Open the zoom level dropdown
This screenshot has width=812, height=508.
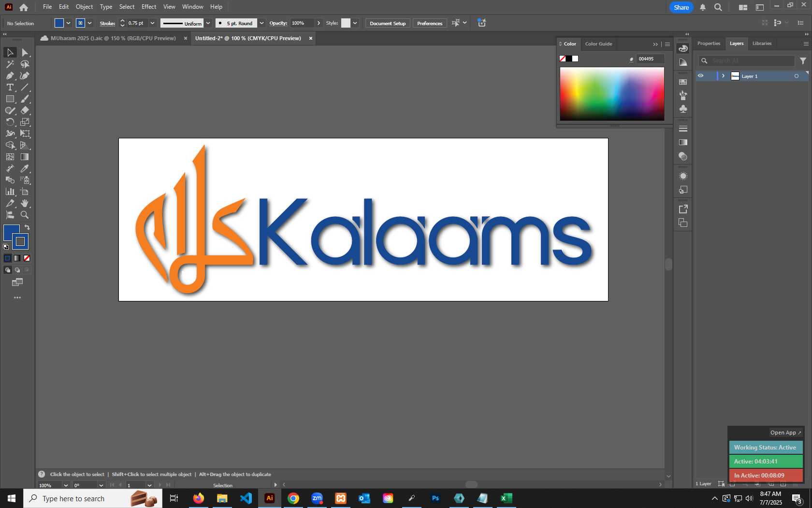(x=66, y=485)
